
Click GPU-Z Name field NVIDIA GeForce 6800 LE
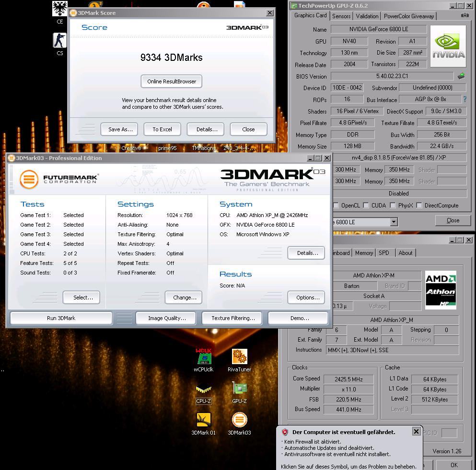379,29
